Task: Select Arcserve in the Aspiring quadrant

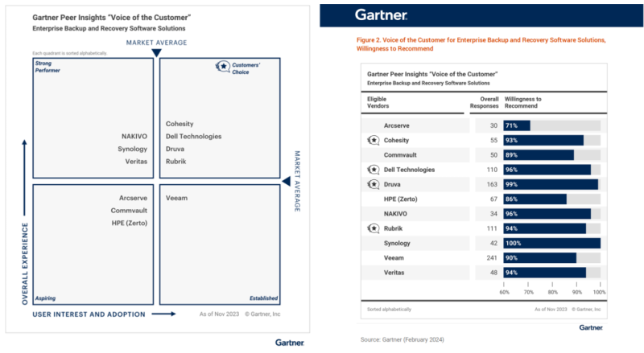Action: coord(133,198)
